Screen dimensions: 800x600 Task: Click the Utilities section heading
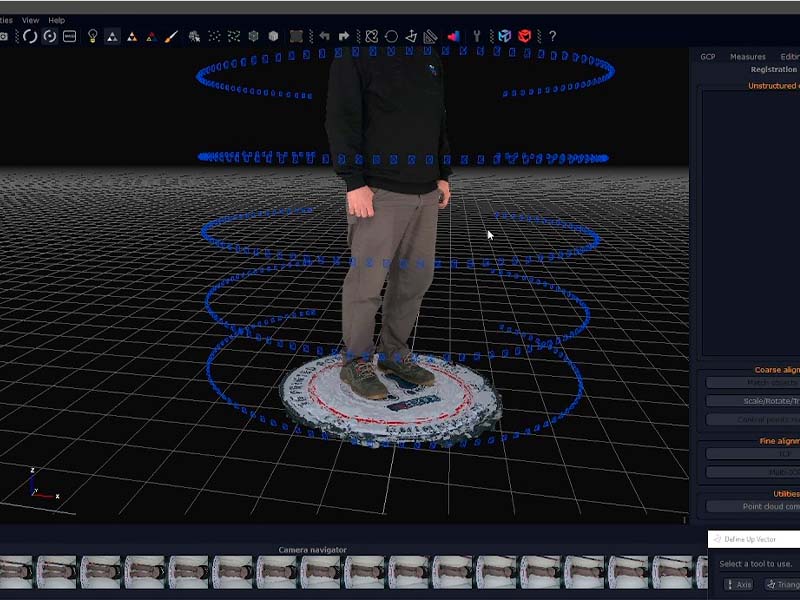(x=786, y=494)
